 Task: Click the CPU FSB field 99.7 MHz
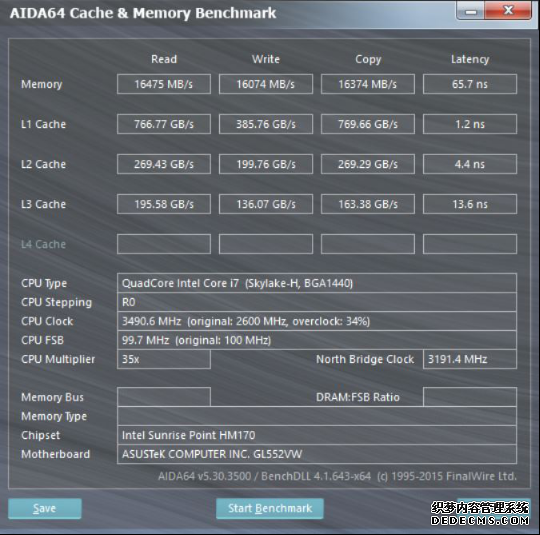(317, 340)
